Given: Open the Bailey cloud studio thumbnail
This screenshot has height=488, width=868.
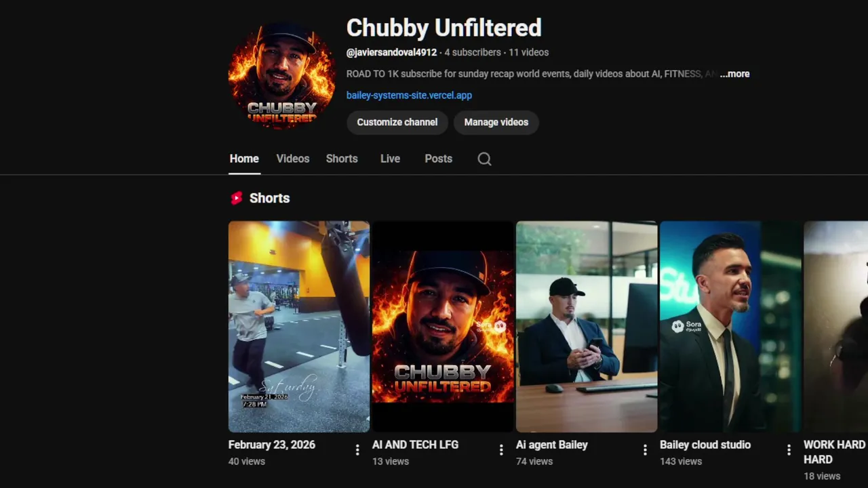Looking at the screenshot, I should point(730,327).
